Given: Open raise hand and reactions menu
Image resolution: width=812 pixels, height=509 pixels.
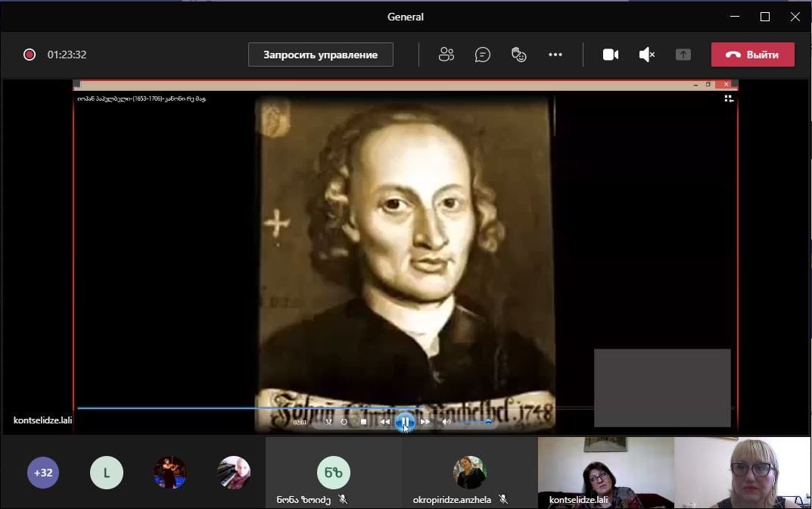Looking at the screenshot, I should click(x=518, y=55).
